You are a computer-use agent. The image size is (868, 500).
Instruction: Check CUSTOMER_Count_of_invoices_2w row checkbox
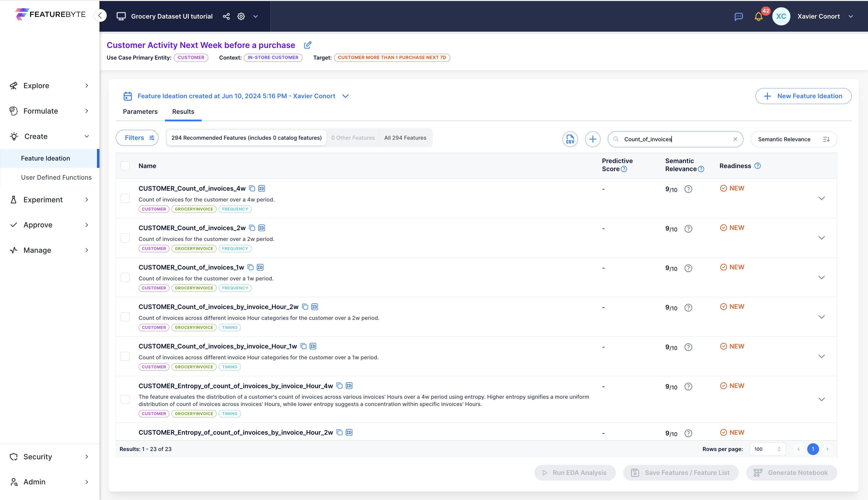pos(125,238)
